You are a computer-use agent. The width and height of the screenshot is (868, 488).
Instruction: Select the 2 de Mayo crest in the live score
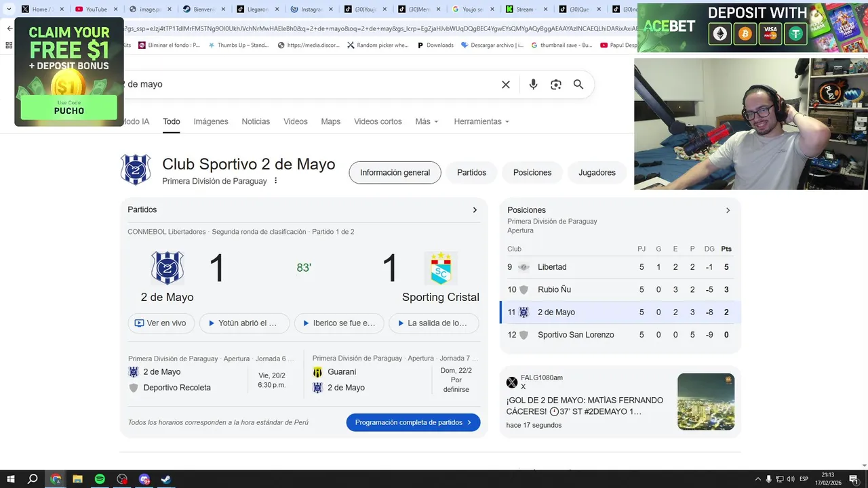tap(167, 268)
